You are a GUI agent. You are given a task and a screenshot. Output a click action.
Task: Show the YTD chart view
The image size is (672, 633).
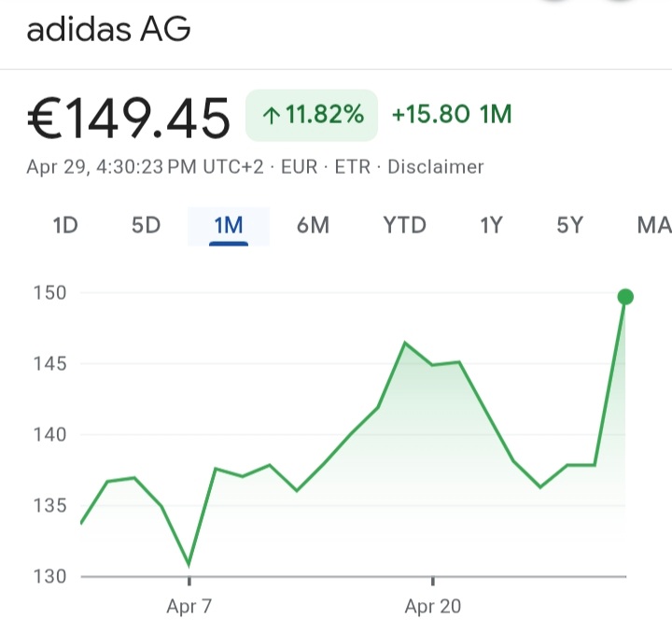coord(404,225)
